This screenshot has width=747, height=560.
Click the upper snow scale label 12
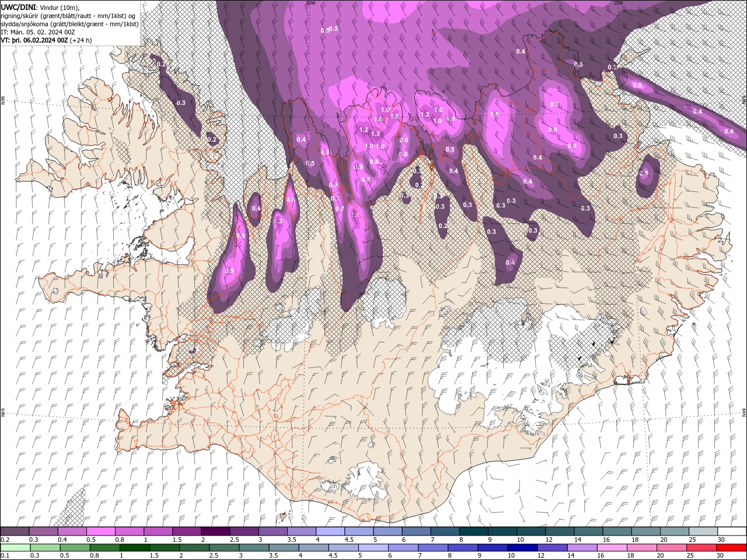pyautogui.click(x=549, y=540)
